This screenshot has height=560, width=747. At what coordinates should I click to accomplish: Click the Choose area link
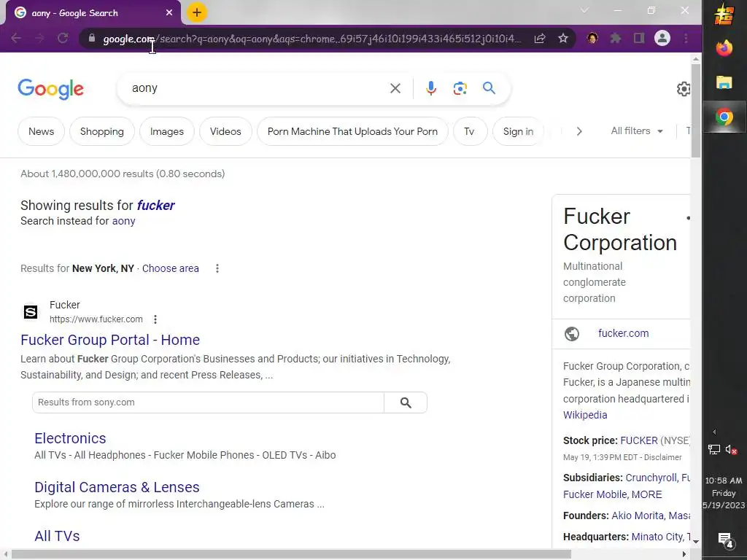[171, 268]
